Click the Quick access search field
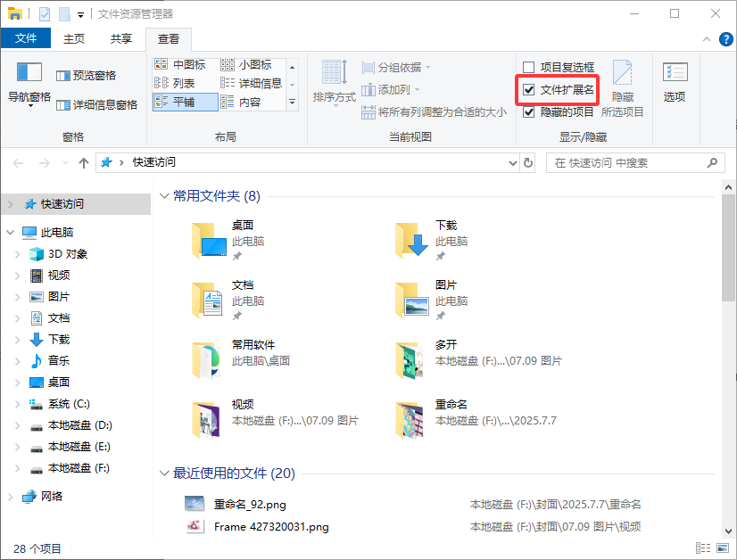Viewport: 737px width, 560px height. 635,162
